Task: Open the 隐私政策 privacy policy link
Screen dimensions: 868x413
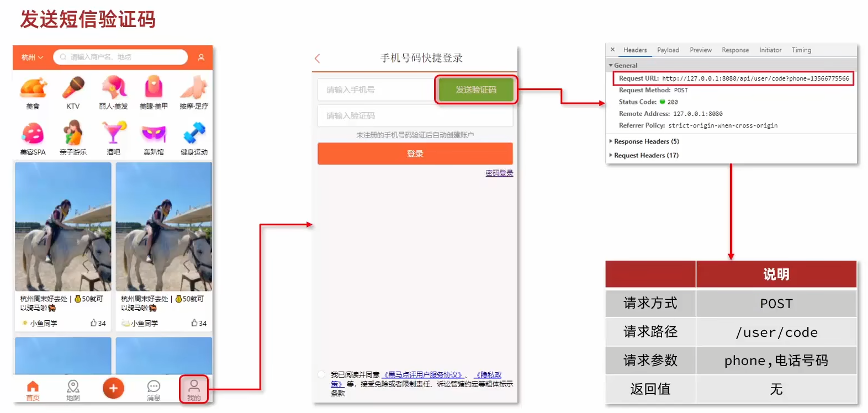Action: point(488,375)
